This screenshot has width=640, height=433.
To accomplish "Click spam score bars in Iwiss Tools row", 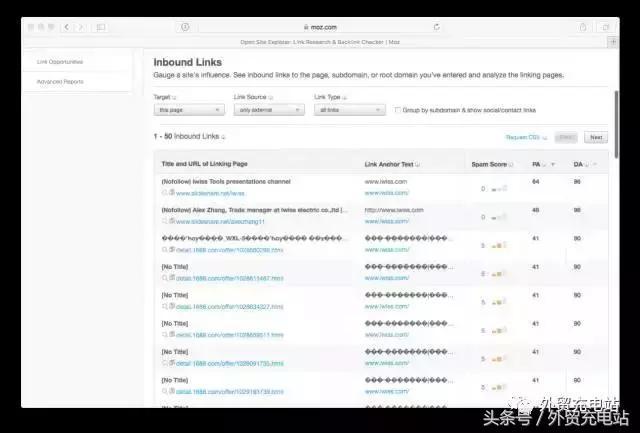I will point(499,189).
